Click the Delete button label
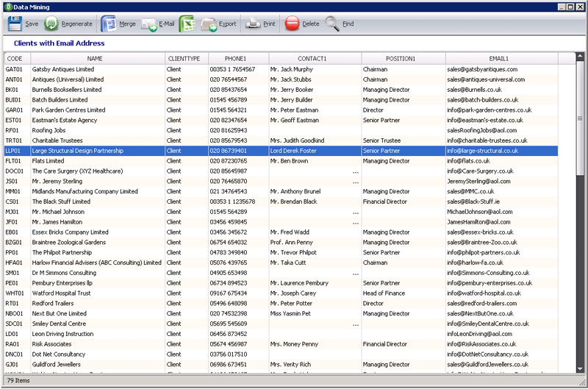 pyautogui.click(x=311, y=24)
